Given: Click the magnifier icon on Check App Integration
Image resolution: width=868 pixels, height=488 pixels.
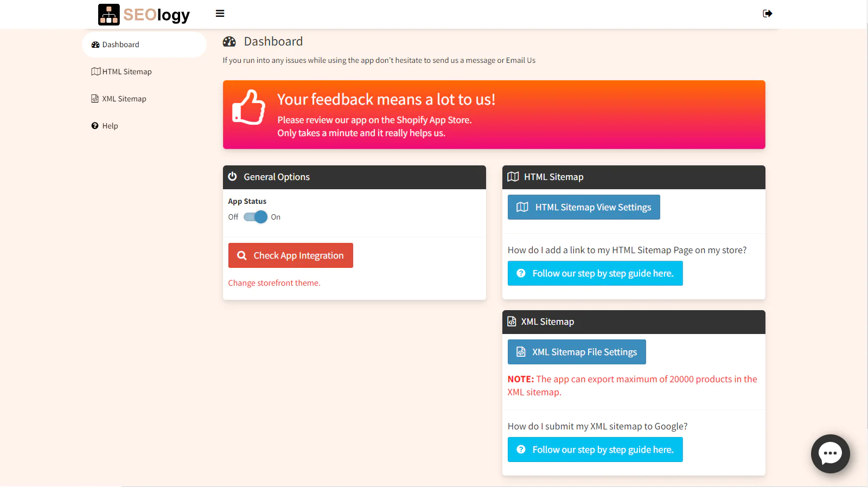Looking at the screenshot, I should click(242, 255).
